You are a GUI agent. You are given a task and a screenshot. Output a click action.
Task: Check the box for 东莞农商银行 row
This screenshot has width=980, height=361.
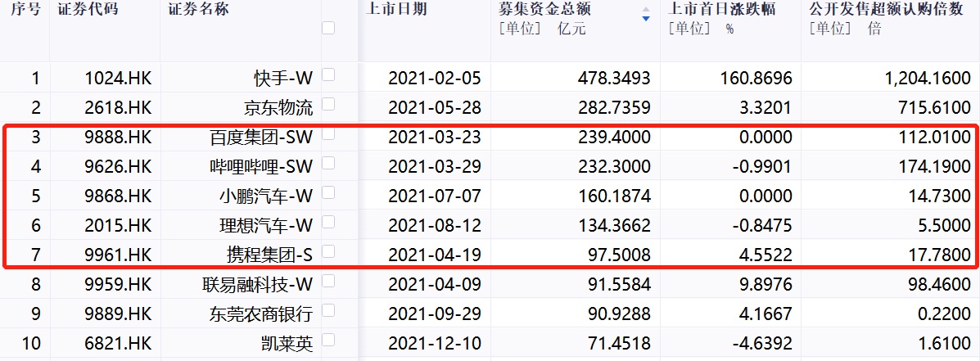pos(328,309)
